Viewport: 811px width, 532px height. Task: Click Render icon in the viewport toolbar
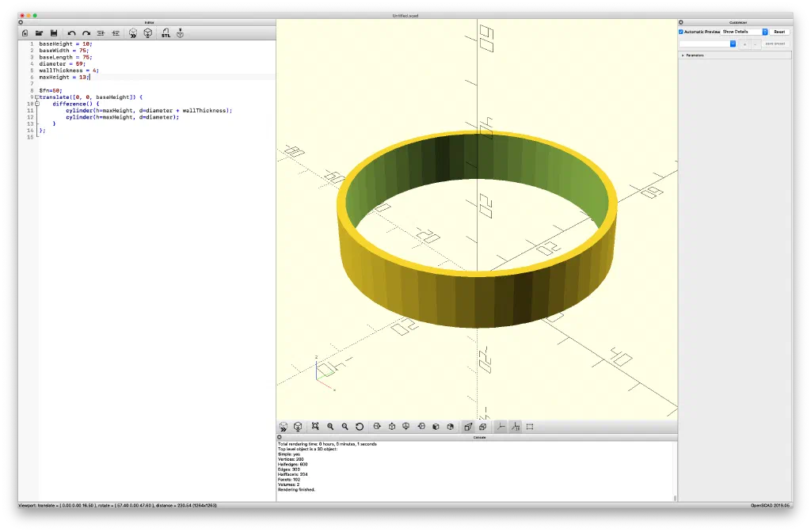point(298,427)
